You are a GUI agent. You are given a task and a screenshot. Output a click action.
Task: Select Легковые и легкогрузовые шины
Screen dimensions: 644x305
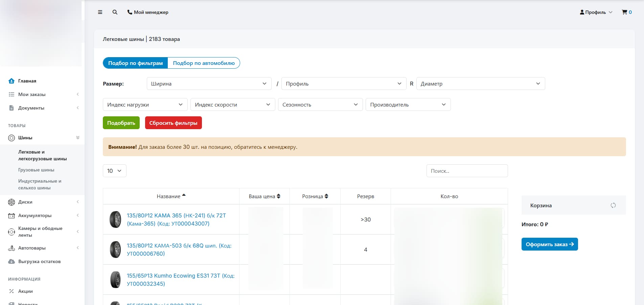pyautogui.click(x=43, y=155)
